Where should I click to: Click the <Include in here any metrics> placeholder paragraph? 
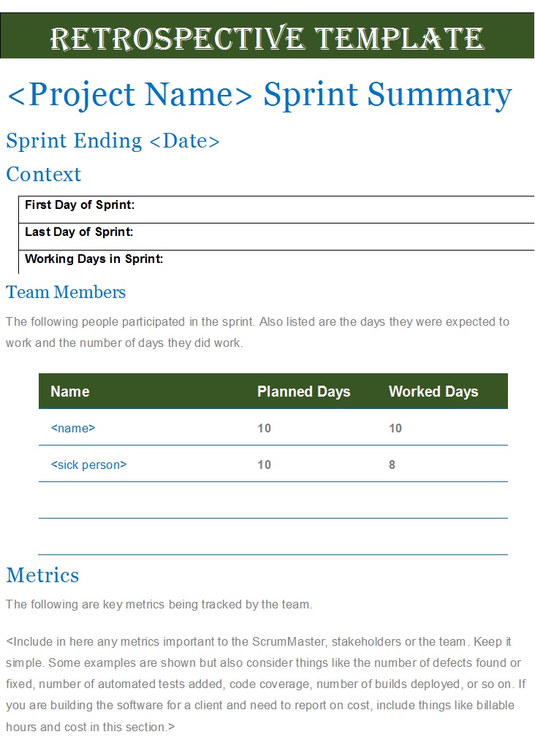[266, 684]
